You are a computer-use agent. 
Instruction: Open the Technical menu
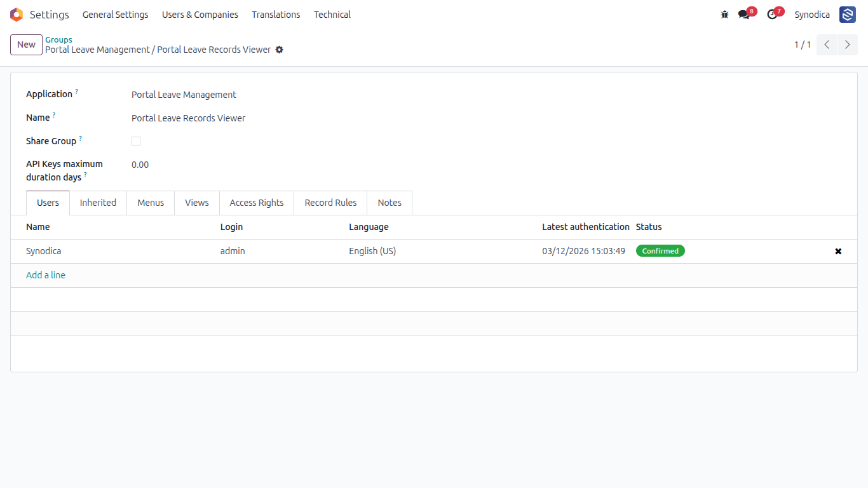pyautogui.click(x=332, y=15)
